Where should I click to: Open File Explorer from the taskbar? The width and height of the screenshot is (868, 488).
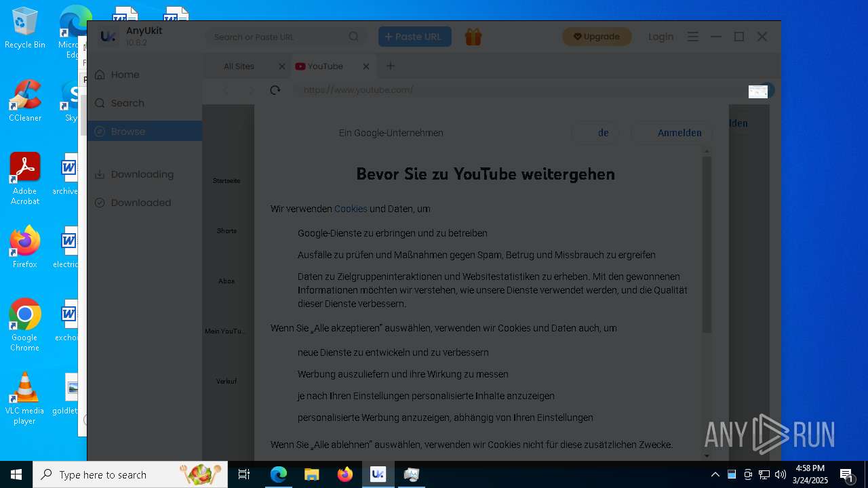click(x=311, y=474)
